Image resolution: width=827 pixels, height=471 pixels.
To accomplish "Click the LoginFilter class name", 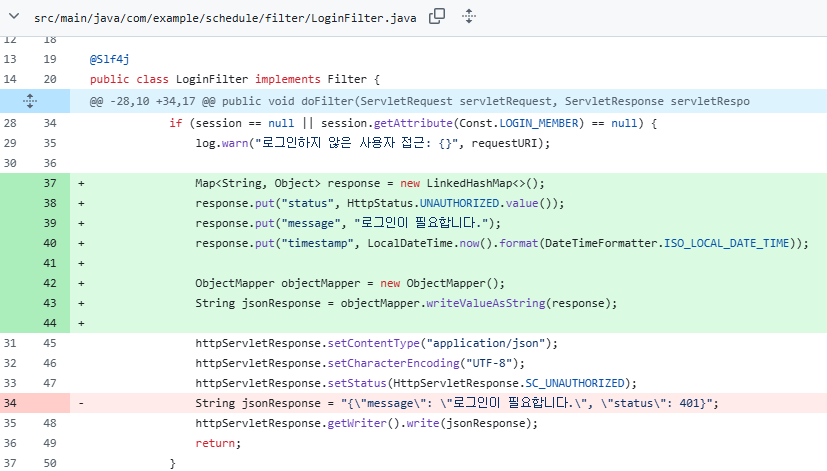I will pyautogui.click(x=211, y=79).
